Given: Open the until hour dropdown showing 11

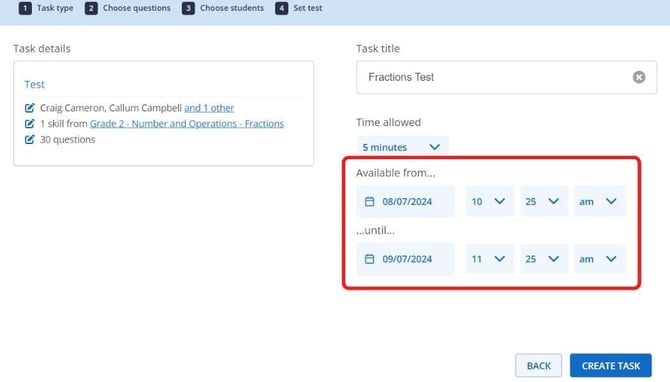Looking at the screenshot, I should coord(489,259).
